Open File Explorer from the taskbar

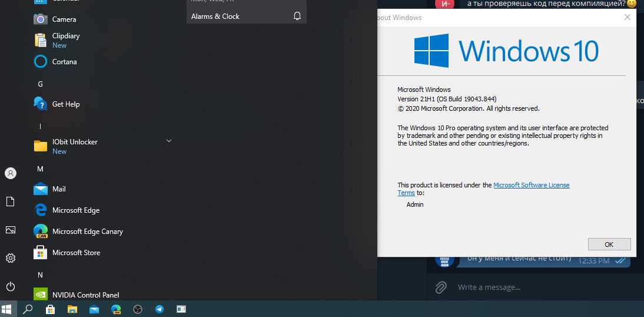72,309
